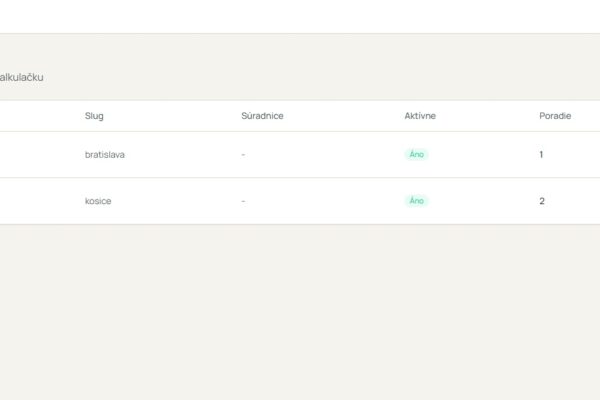Select the bratislava slug cell
The image size is (600, 400).
(104, 155)
